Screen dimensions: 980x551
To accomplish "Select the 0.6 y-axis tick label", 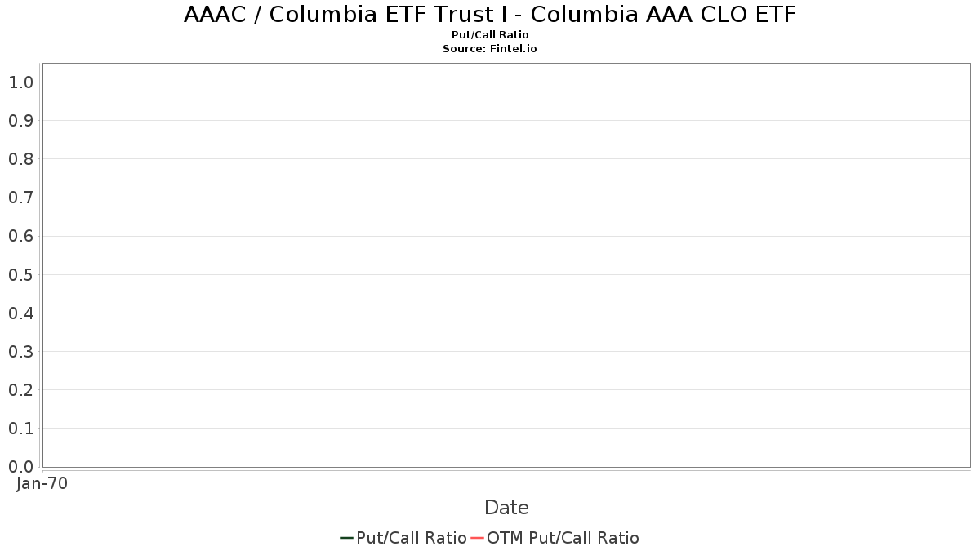I will [21, 236].
